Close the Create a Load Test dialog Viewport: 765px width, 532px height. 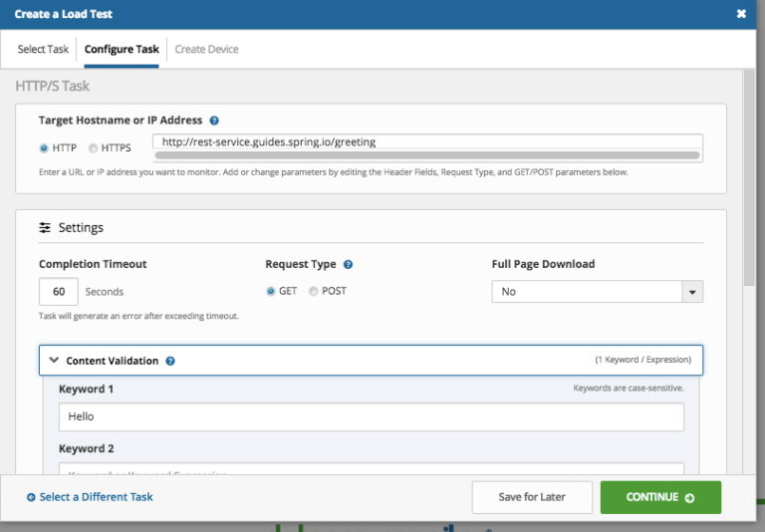[x=741, y=14]
